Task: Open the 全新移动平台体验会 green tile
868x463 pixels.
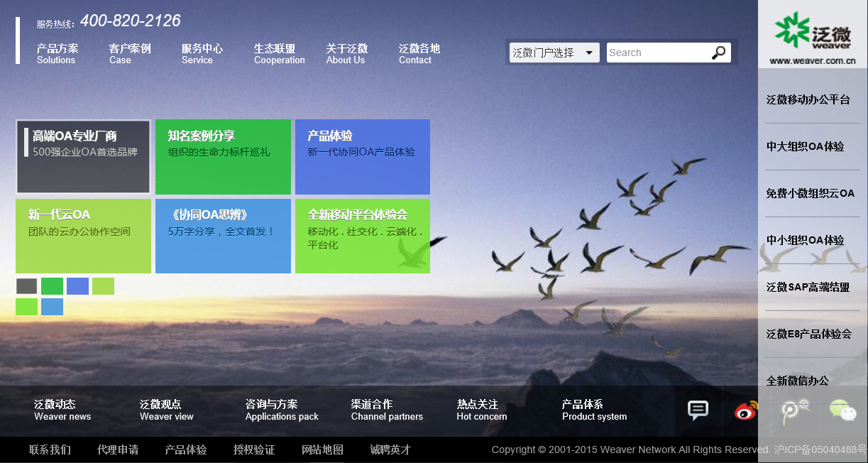Action: click(362, 236)
